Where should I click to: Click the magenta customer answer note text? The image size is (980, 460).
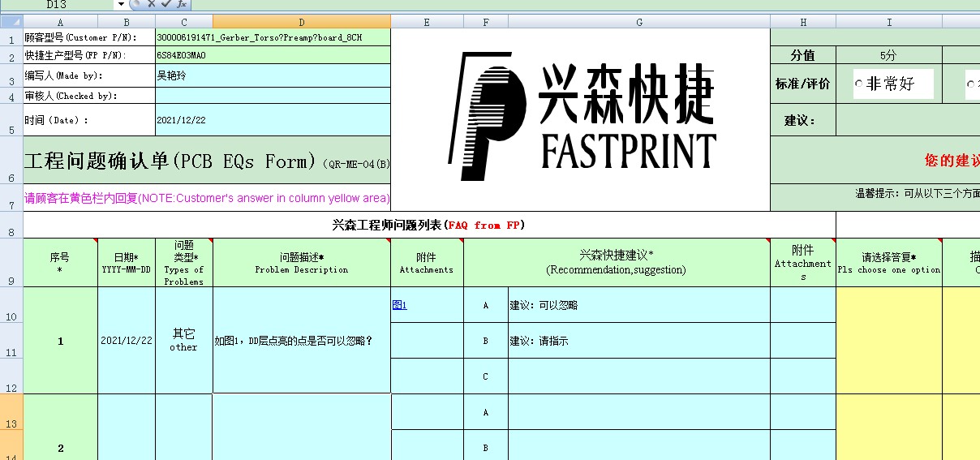(x=207, y=198)
